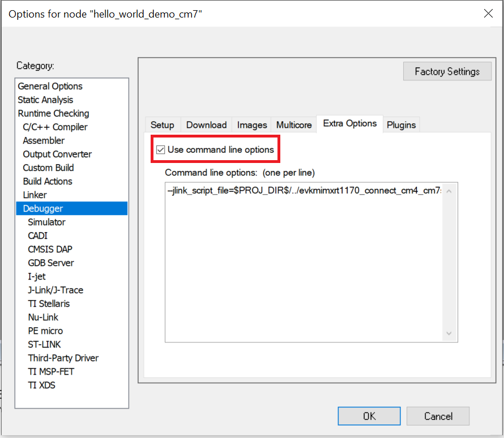Confirm settings with the OK button
504x438 pixels.
click(x=369, y=416)
